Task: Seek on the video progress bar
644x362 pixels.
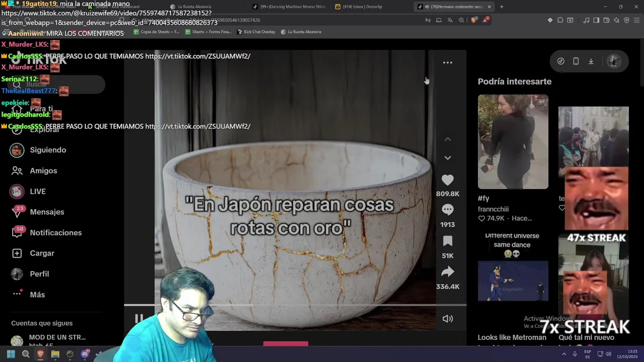Action: (x=295, y=305)
